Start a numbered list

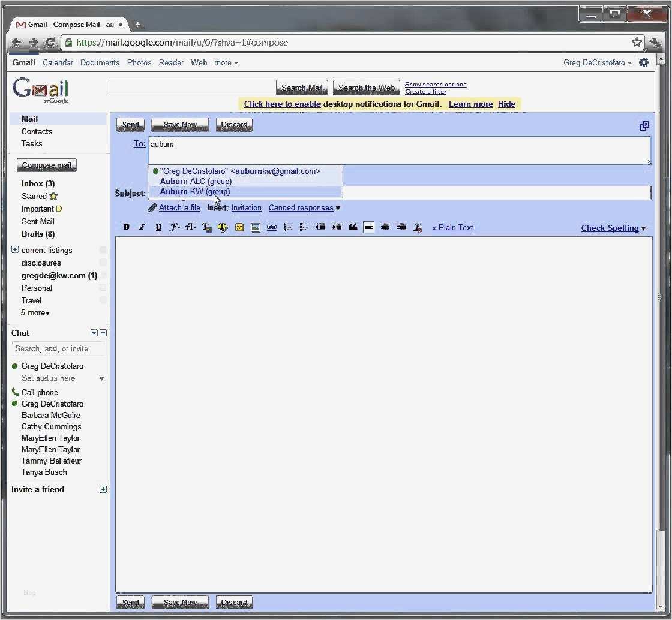pyautogui.click(x=288, y=227)
